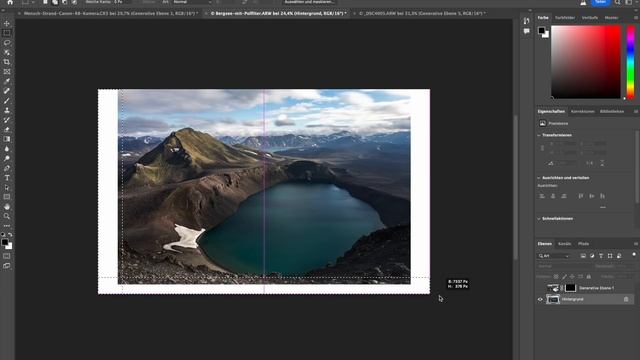Toggle lock all padlock in layers panel
The height and width of the screenshot is (360, 640).
click(x=589, y=277)
